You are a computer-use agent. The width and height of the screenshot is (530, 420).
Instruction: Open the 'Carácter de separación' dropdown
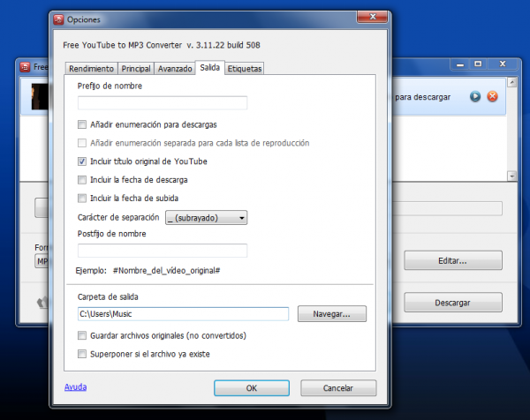pos(206,217)
